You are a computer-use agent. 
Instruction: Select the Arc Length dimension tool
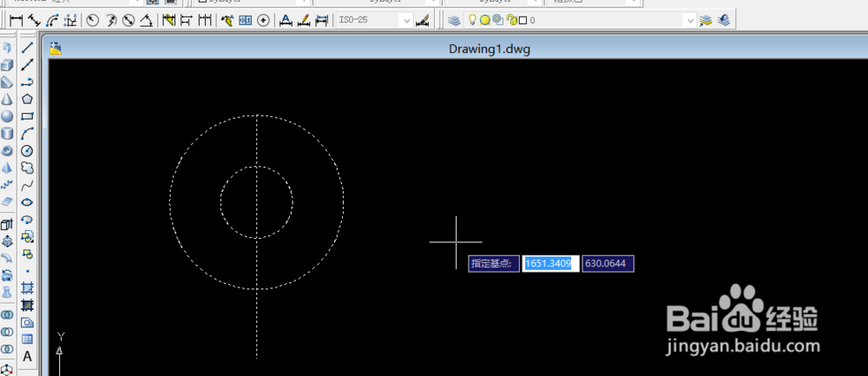[52, 21]
